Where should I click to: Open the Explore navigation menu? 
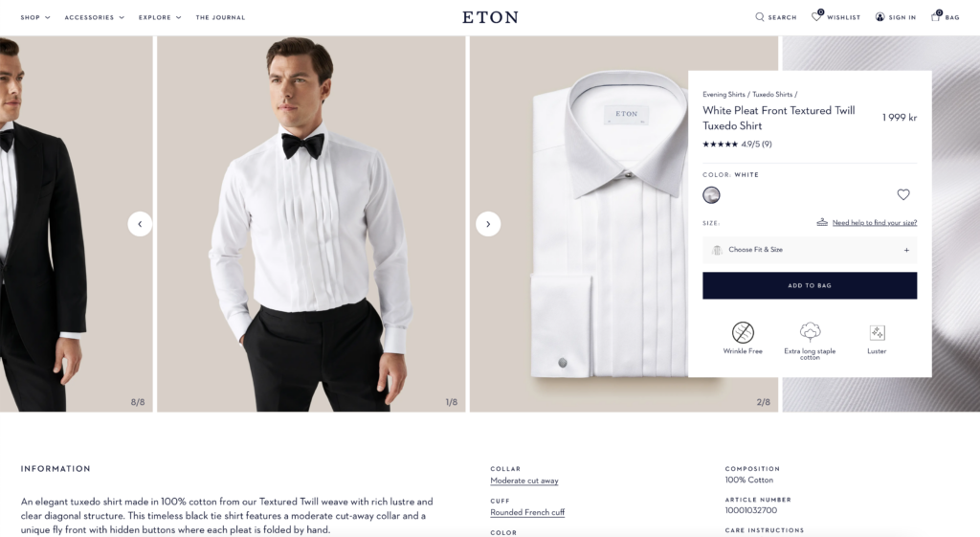coord(160,17)
